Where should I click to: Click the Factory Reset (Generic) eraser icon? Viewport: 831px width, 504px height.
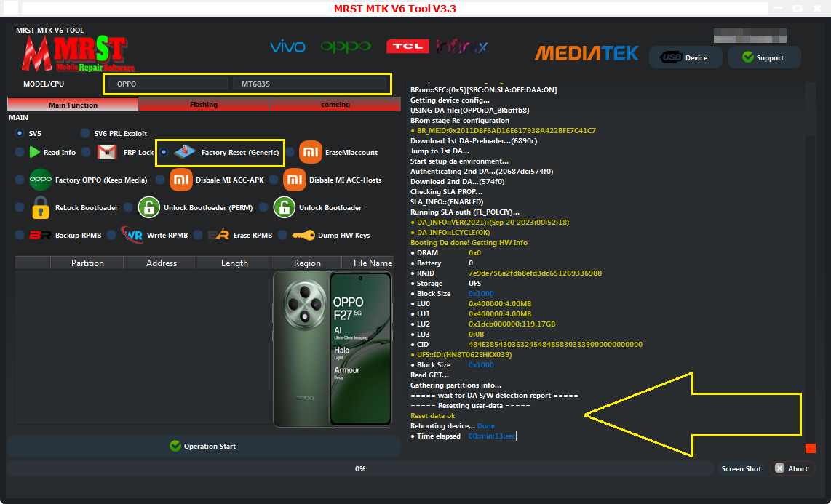pyautogui.click(x=184, y=152)
